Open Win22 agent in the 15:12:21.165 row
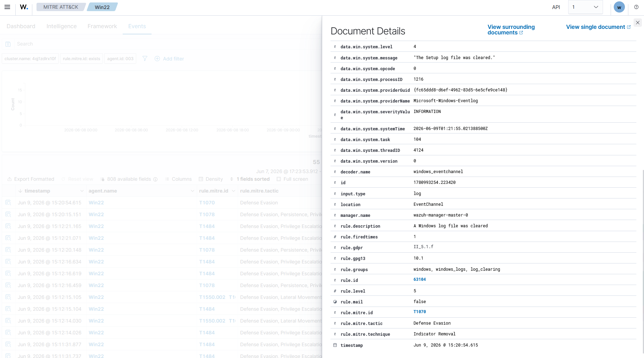644x358 pixels. pyautogui.click(x=96, y=226)
